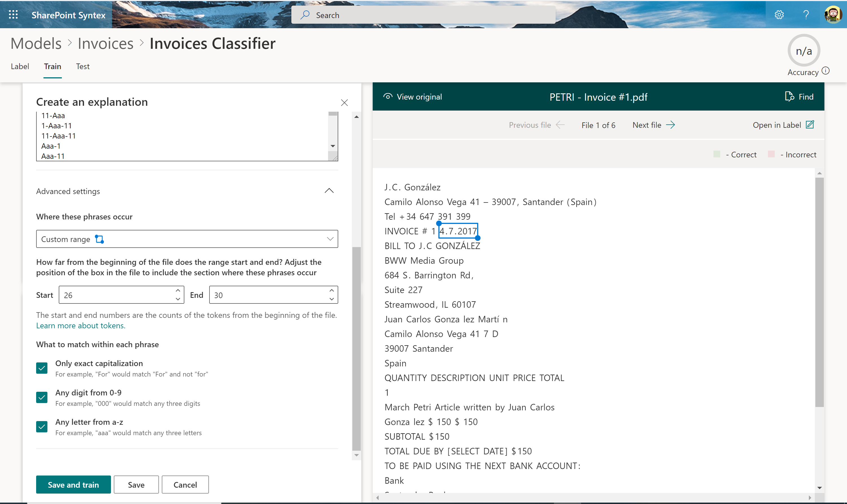
Task: Open the settings gear
Action: 779,15
